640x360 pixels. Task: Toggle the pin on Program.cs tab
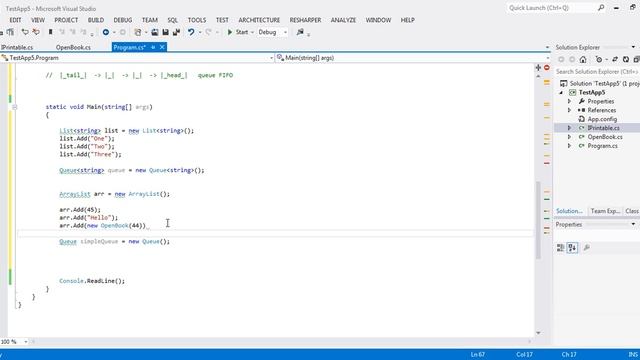[x=153, y=47]
